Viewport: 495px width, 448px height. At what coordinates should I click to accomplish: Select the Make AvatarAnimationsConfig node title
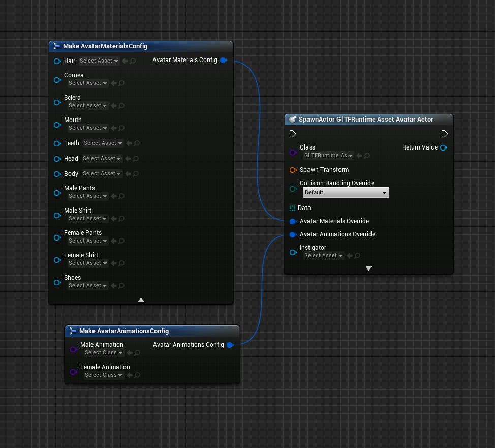point(124,331)
